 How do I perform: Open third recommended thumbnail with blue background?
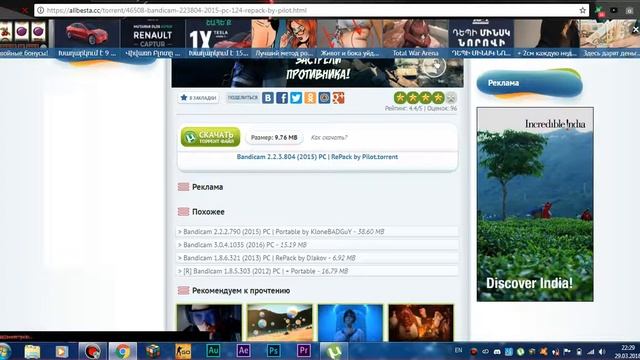[350, 322]
